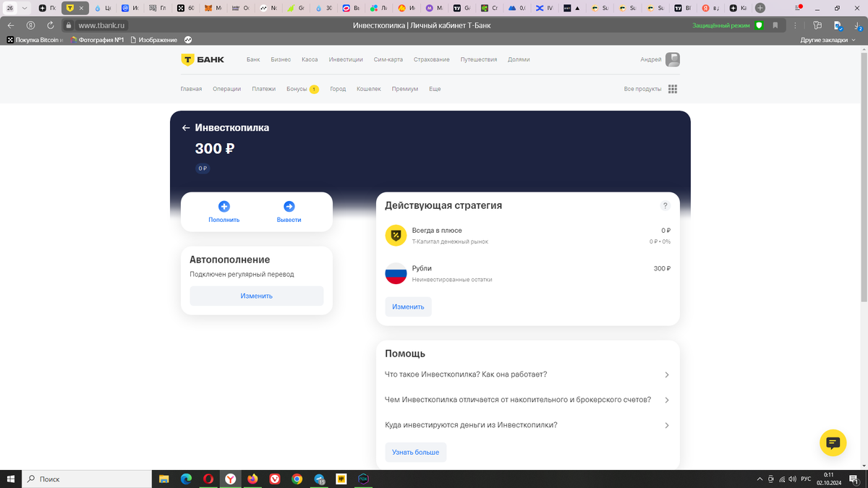Click the Все продукты link
This screenshot has width=868, height=488.
pyautogui.click(x=642, y=89)
